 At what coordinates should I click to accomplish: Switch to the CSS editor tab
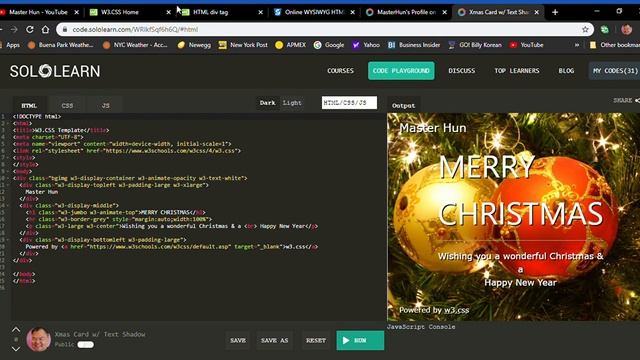[x=67, y=105]
